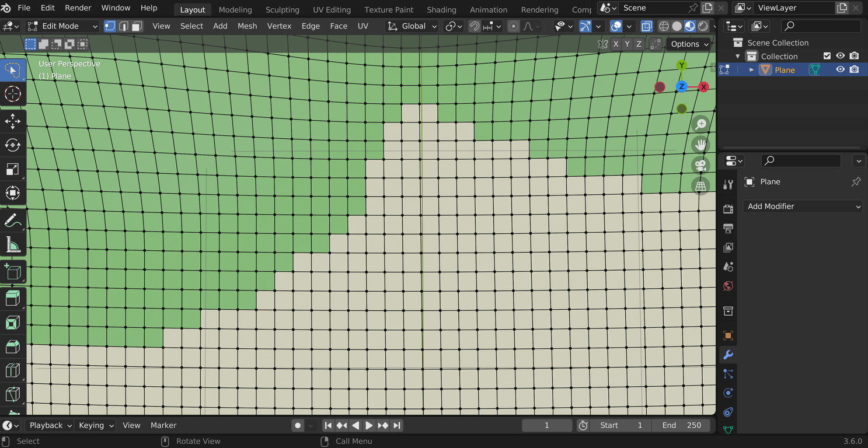868x448 pixels.
Task: Select the Move tool
Action: (13, 121)
